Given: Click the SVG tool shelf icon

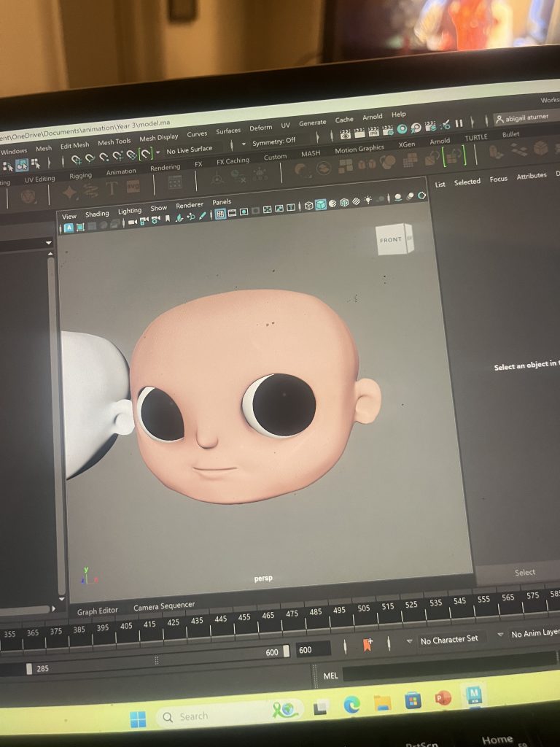Looking at the screenshot, I should [133, 186].
